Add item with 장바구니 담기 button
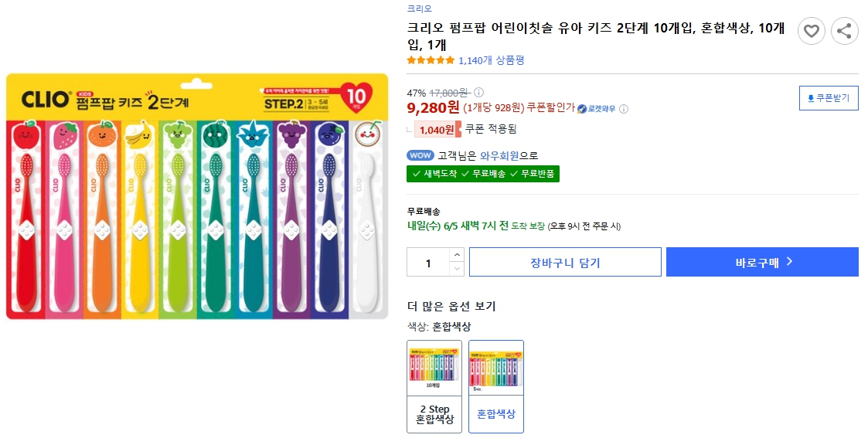The width and height of the screenshot is (868, 445). click(x=565, y=263)
